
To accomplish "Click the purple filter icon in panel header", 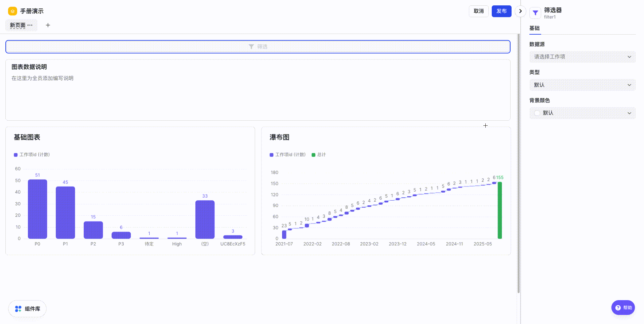I will pos(535,13).
